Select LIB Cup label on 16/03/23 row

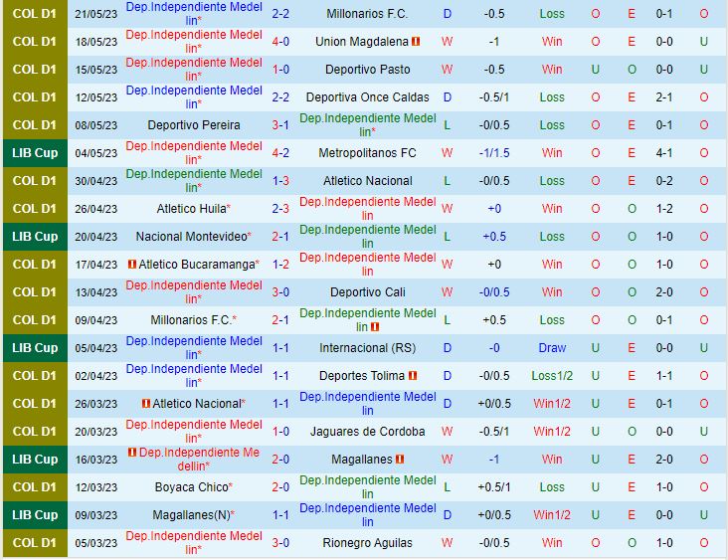(x=35, y=460)
